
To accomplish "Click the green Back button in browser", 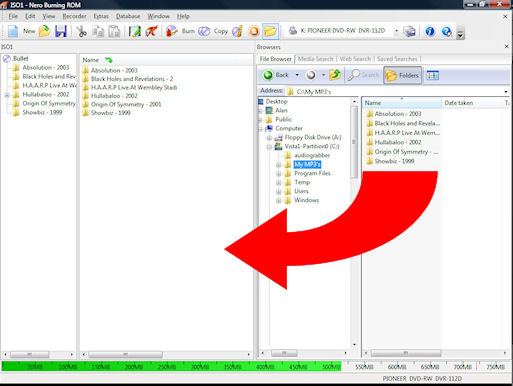I will click(x=275, y=75).
